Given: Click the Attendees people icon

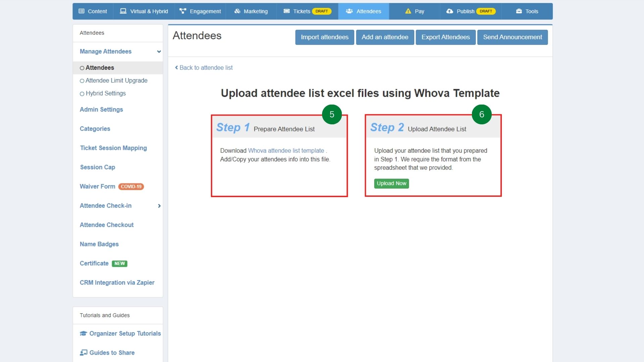Looking at the screenshot, I should coord(349,11).
